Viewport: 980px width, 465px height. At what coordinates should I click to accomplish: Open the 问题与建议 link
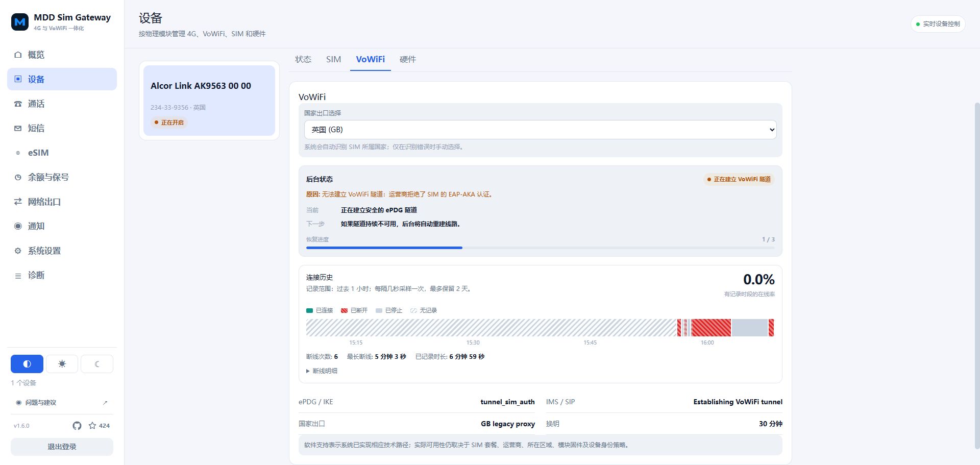click(62, 403)
